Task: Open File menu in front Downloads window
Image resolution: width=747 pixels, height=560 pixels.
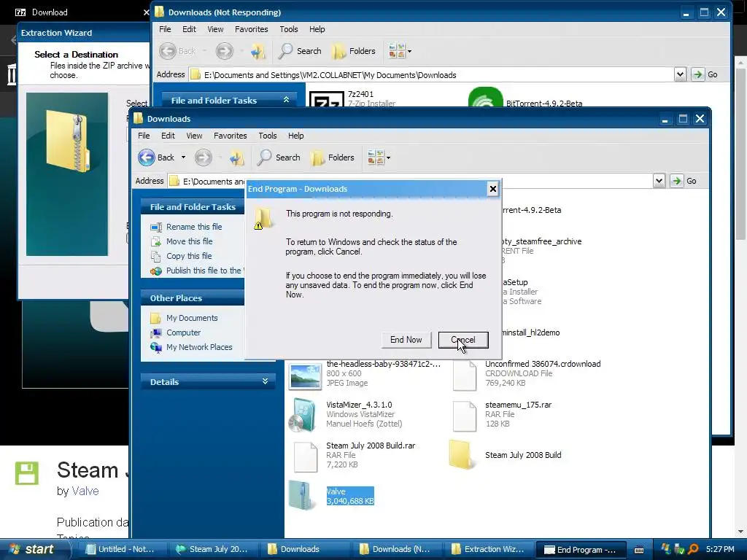Action: pyautogui.click(x=144, y=136)
